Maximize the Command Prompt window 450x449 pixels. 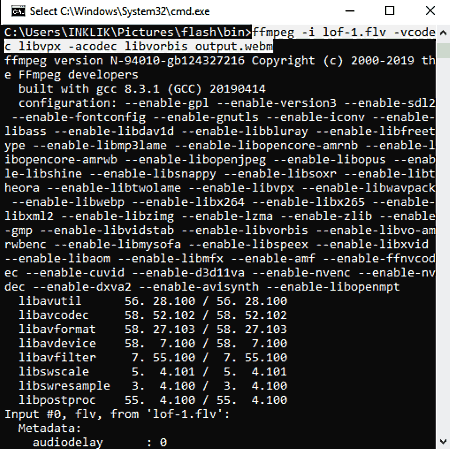pyautogui.click(x=389, y=11)
